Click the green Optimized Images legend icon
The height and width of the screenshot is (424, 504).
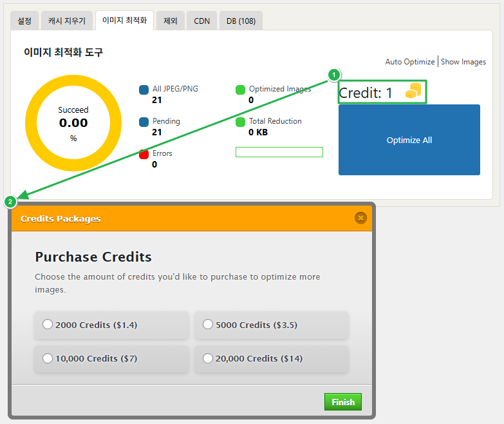pyautogui.click(x=241, y=90)
